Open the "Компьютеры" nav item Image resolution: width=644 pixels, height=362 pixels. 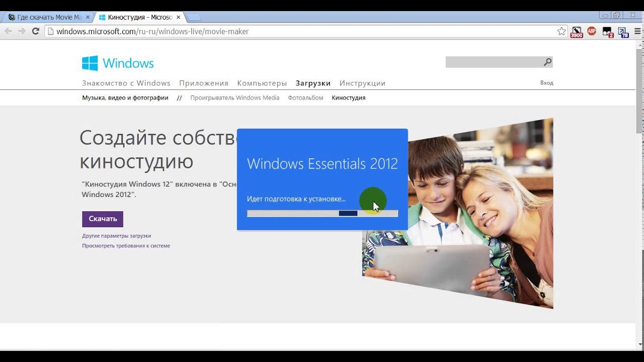(x=262, y=83)
